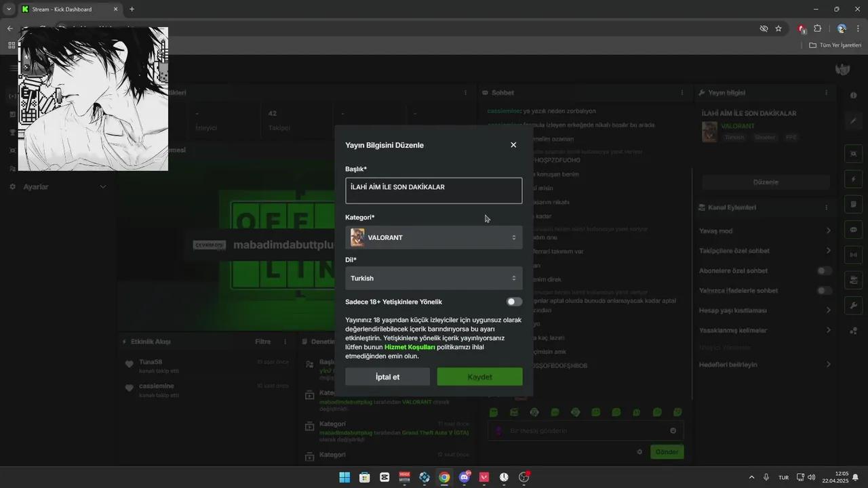Viewport: 868px width, 488px height.
Task: Click the chat message input field
Action: pyautogui.click(x=587, y=430)
